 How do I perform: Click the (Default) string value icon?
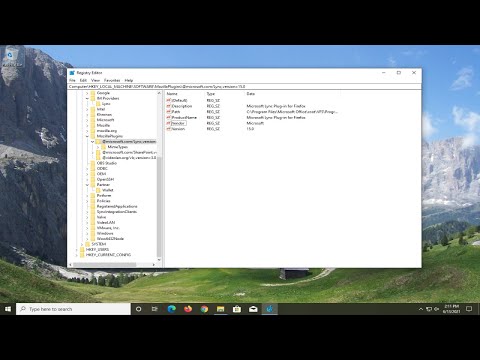[169, 100]
